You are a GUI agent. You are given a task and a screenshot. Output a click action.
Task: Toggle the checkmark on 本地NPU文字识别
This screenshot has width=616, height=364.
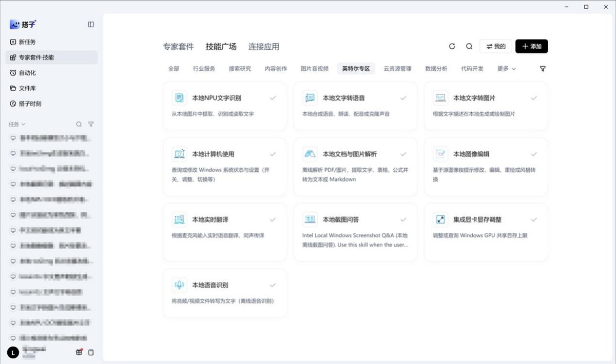tap(273, 98)
